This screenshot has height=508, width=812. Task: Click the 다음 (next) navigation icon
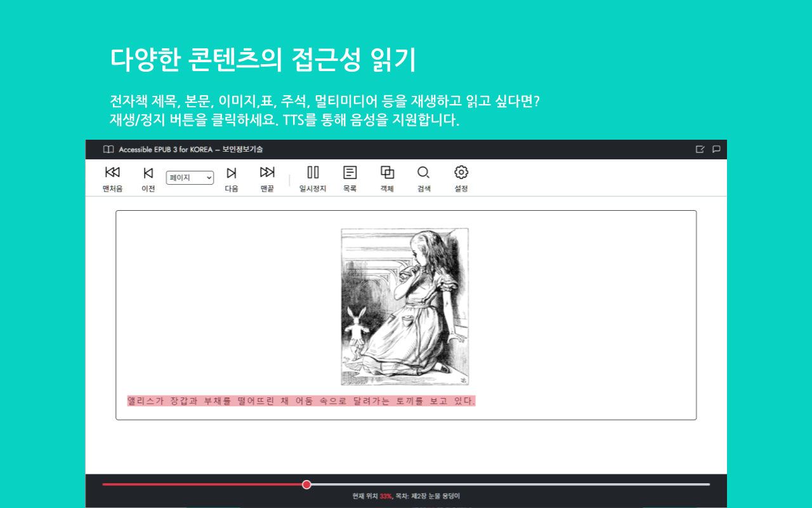coord(231,173)
